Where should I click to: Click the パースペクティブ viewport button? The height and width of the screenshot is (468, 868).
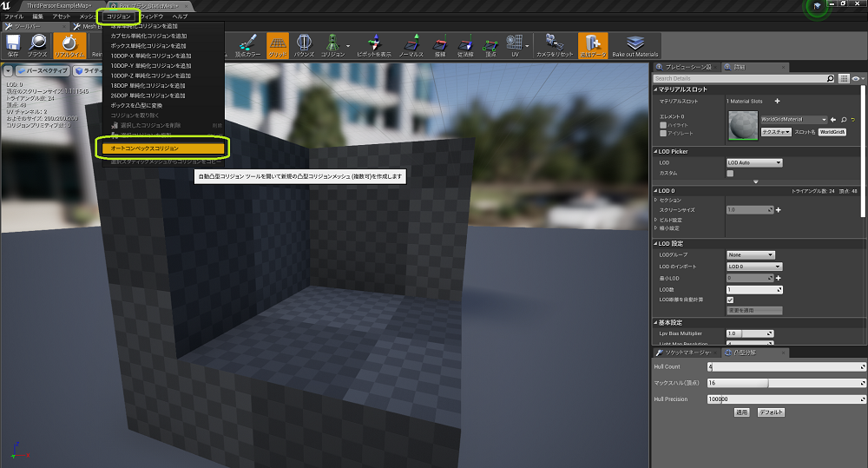pyautogui.click(x=43, y=71)
